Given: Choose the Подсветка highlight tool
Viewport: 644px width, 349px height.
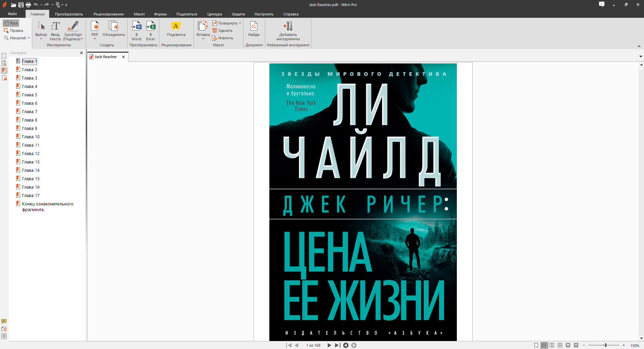Looking at the screenshot, I should (176, 26).
